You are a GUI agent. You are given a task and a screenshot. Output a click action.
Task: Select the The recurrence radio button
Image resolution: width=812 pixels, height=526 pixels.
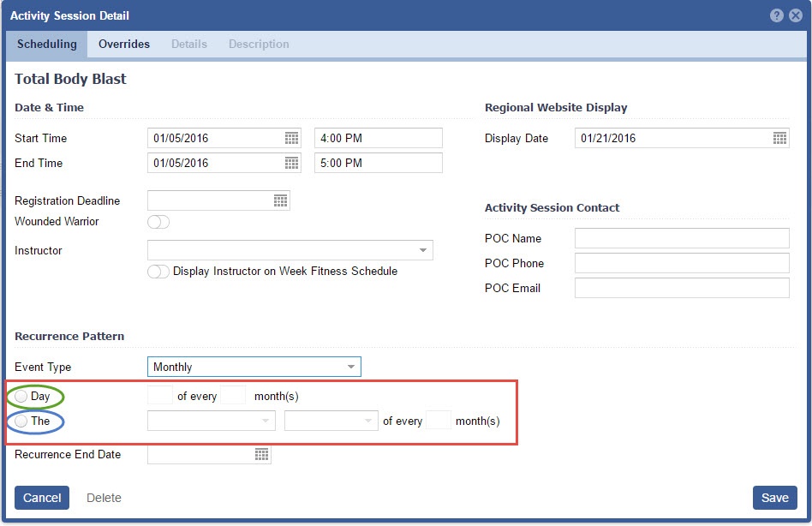21,421
